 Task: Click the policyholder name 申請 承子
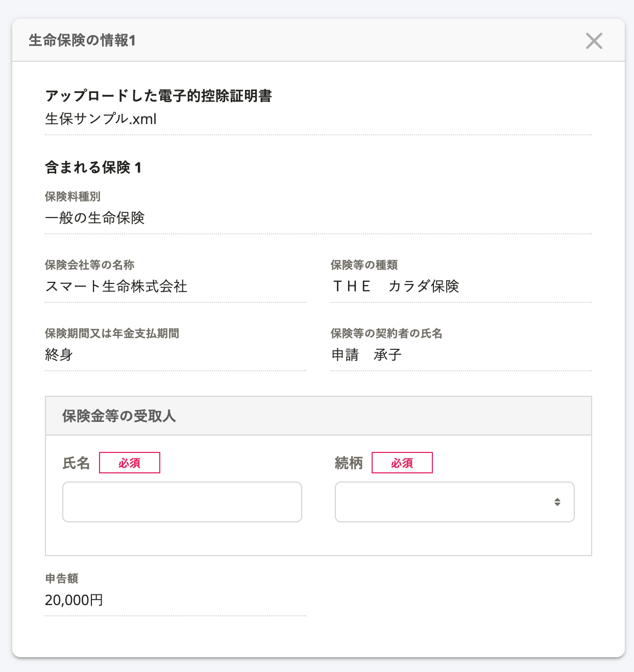[367, 355]
